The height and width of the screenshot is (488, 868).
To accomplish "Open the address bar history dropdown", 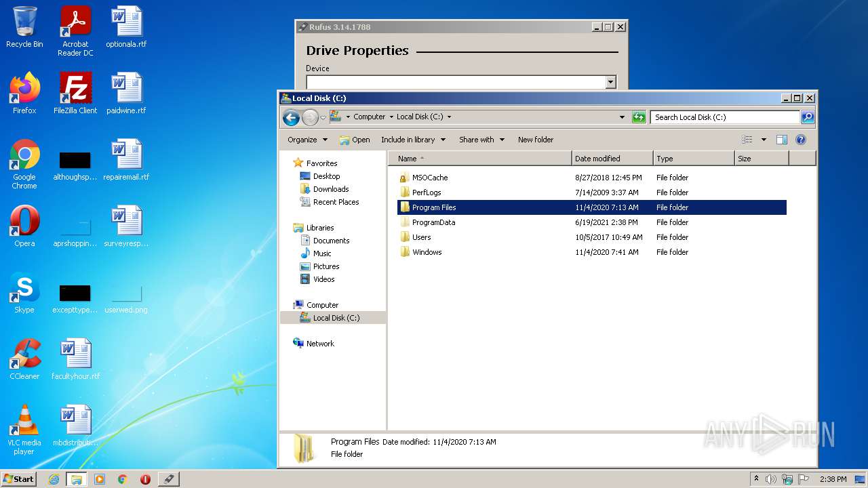I will [x=623, y=117].
